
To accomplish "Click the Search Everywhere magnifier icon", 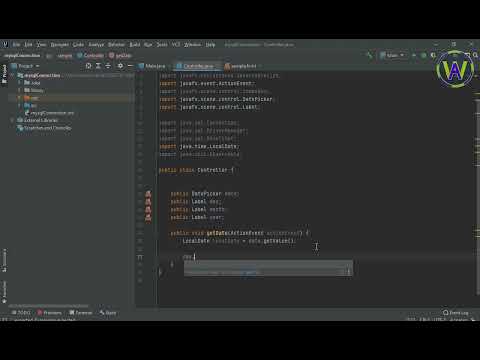I will pos(476,55).
